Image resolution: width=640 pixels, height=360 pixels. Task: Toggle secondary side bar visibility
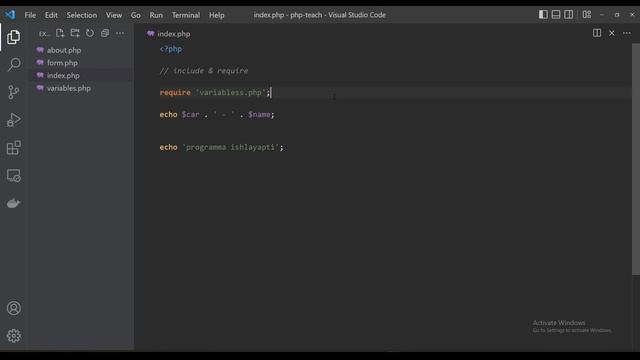[569, 15]
